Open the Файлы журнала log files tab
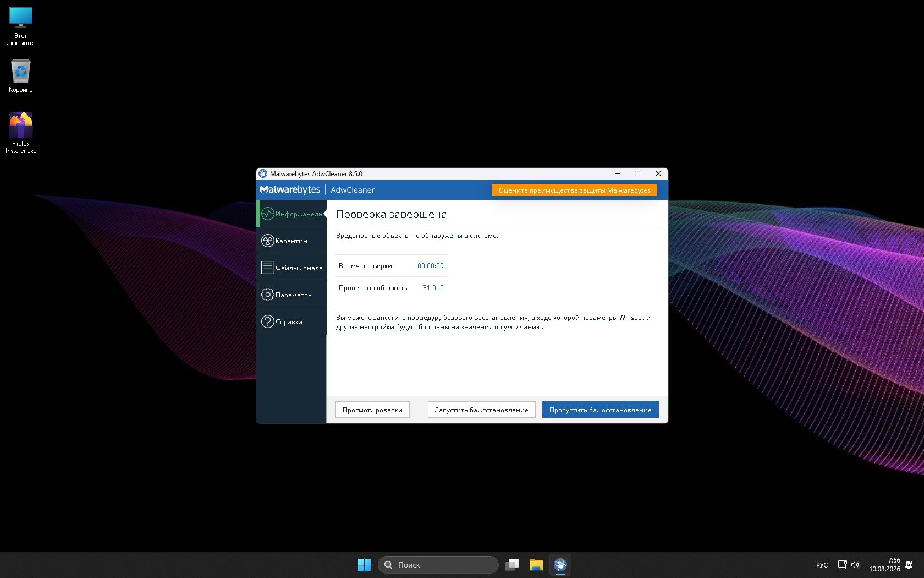This screenshot has width=924, height=578. click(x=291, y=268)
